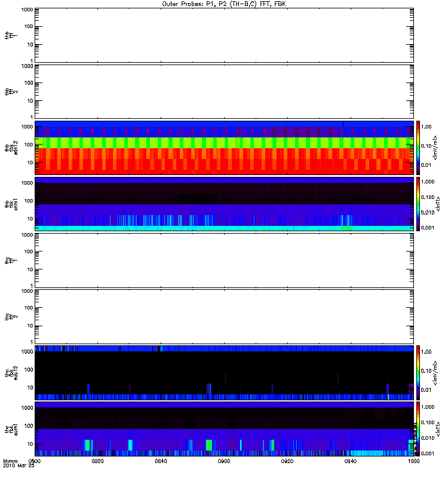Viewport: 448px width, 478px height.
Task: Click the 'thc fbk edc12' y-axis panel label
Action: pyautogui.click(x=11, y=372)
